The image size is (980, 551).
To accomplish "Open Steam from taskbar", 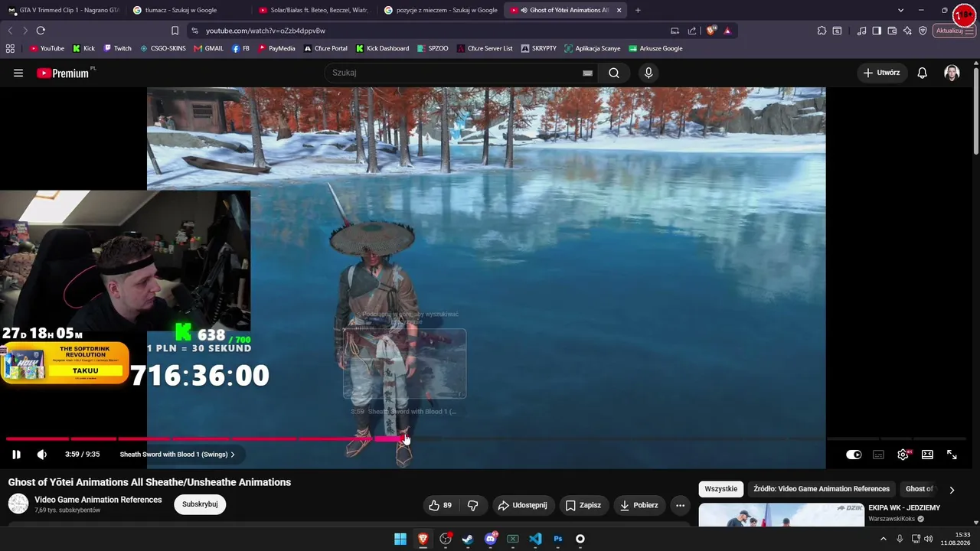I will [468, 539].
